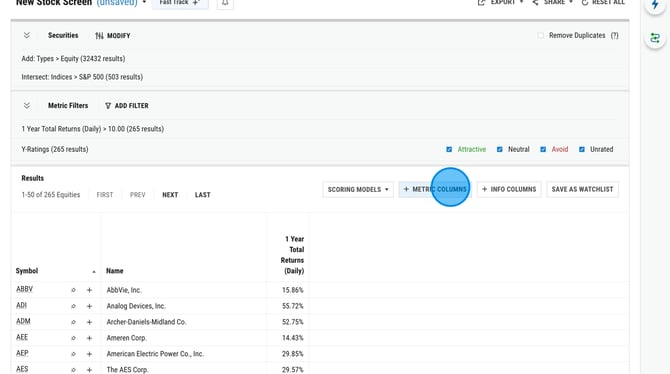Click the quick-view icon in ADM row
670x374 pixels.
73,322
